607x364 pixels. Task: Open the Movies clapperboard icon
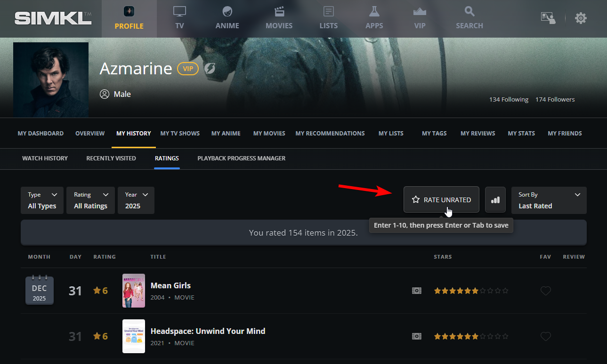[279, 12]
